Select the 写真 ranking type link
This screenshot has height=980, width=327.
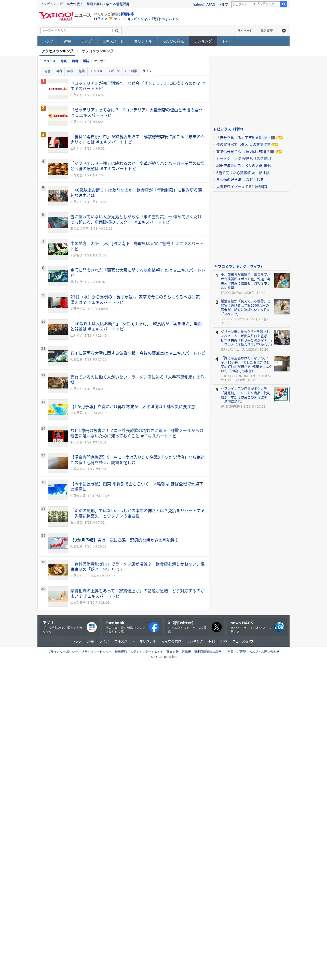tap(64, 61)
